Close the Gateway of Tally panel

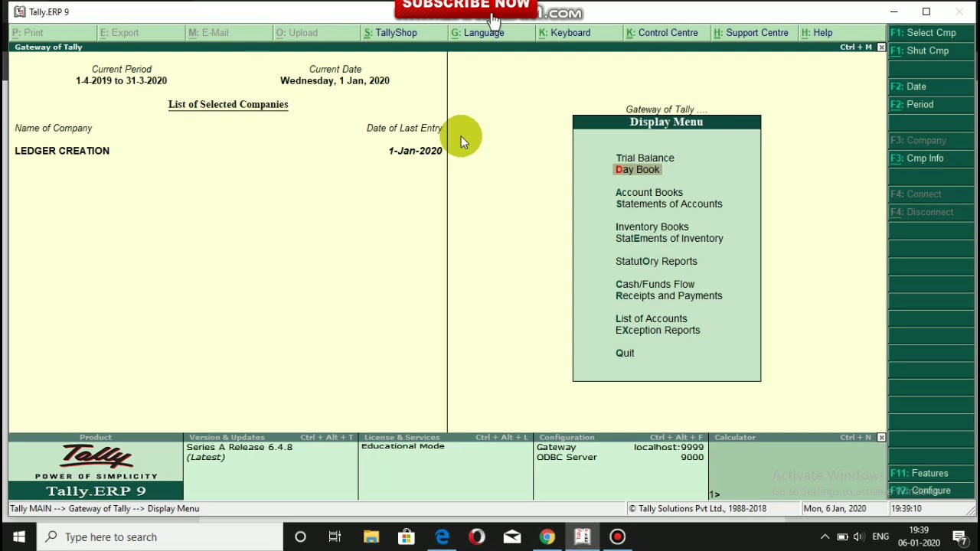[881, 47]
